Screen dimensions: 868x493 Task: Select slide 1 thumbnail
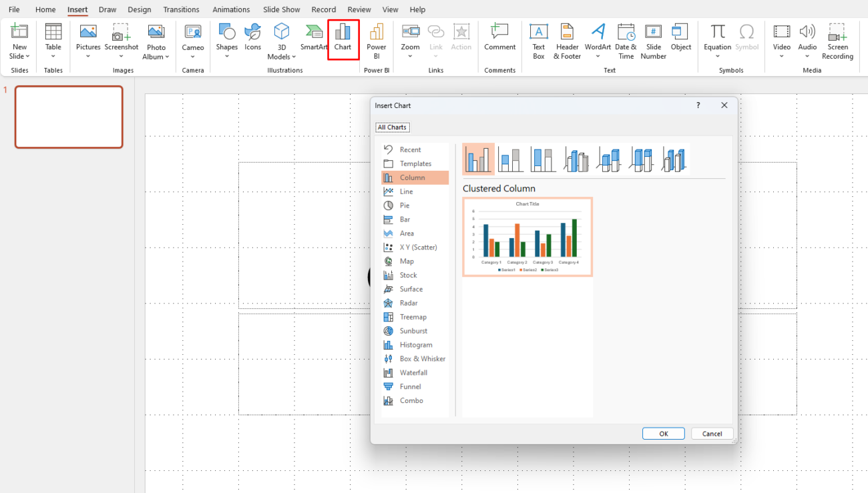[x=69, y=117]
